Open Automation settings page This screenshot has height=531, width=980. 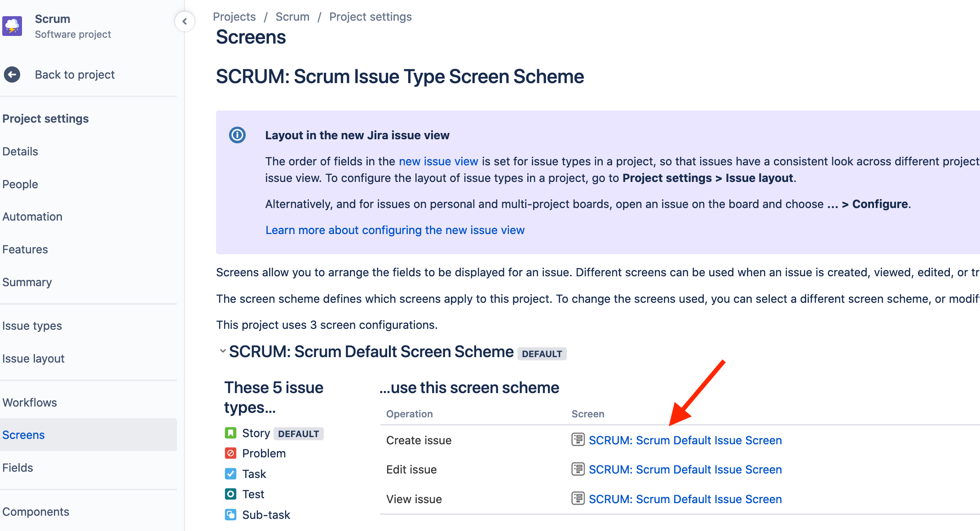coord(32,217)
